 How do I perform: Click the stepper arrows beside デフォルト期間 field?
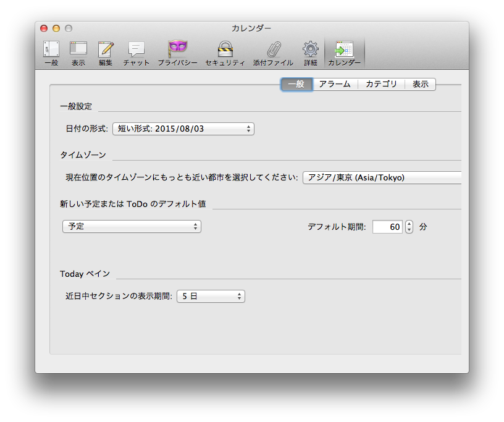409,227
